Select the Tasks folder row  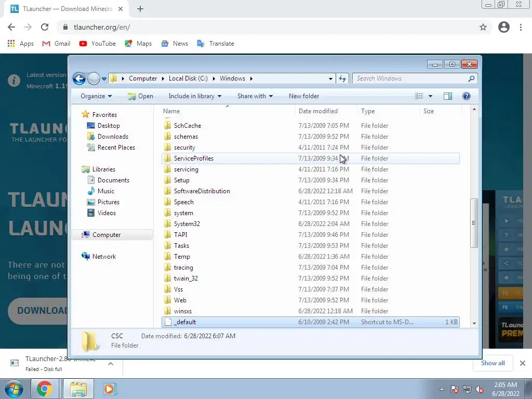pos(311,246)
